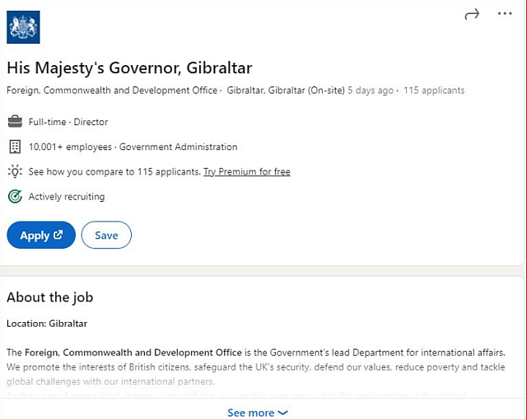527x420 pixels.
Task: Click the briefcase job type icon
Action: 15,122
